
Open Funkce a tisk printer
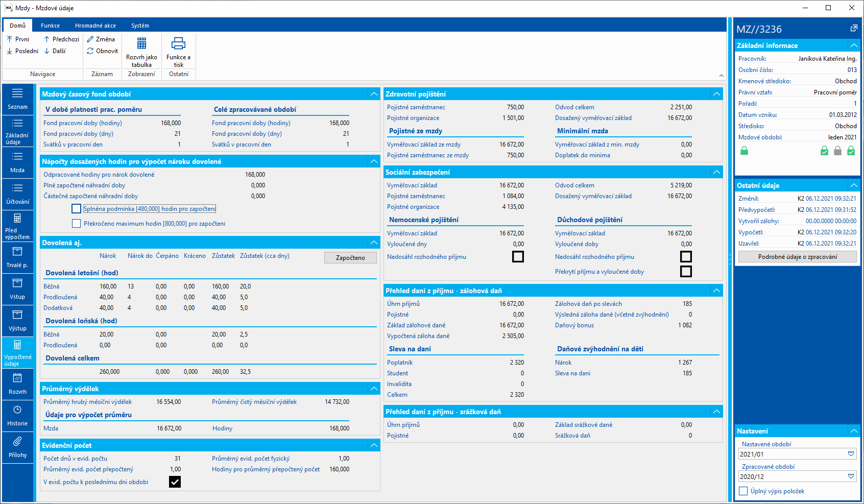pos(178,52)
